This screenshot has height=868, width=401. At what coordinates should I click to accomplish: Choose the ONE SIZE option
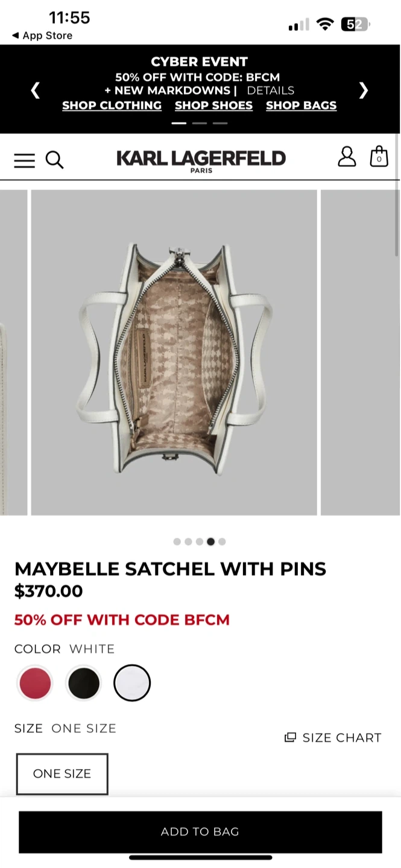pyautogui.click(x=62, y=773)
